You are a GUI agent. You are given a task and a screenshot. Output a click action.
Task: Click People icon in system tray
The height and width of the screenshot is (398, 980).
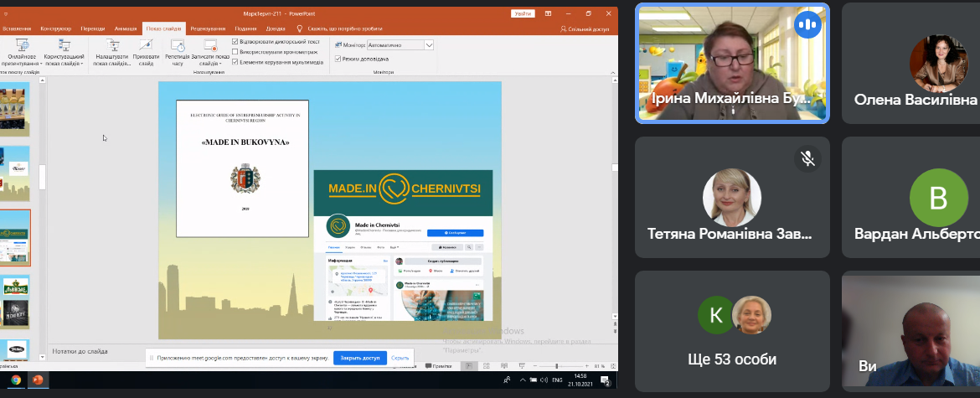(x=507, y=380)
